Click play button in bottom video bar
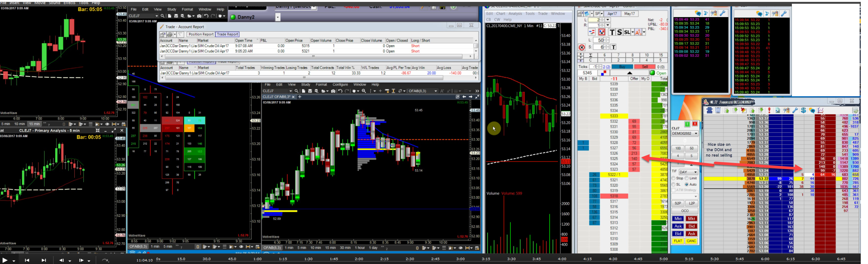Viewport: 868px width, 264px height. (x=5, y=260)
